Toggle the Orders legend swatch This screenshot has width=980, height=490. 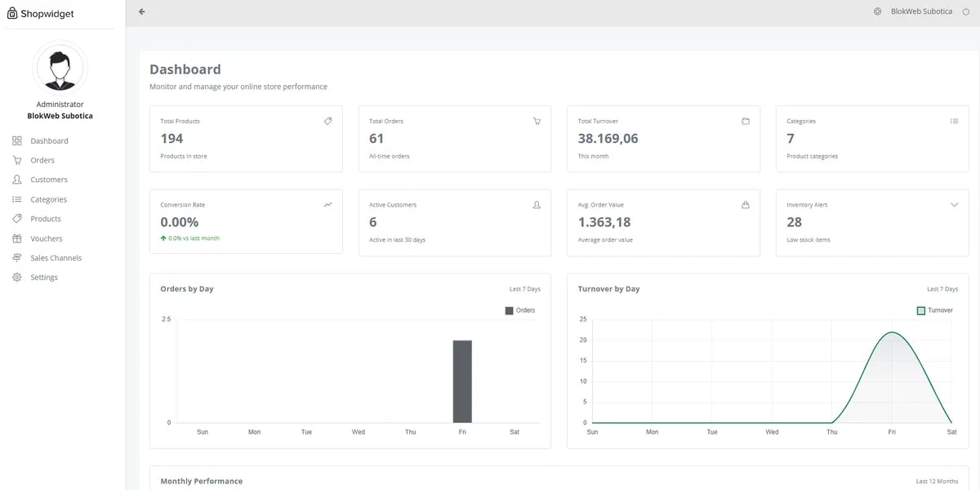click(x=510, y=310)
